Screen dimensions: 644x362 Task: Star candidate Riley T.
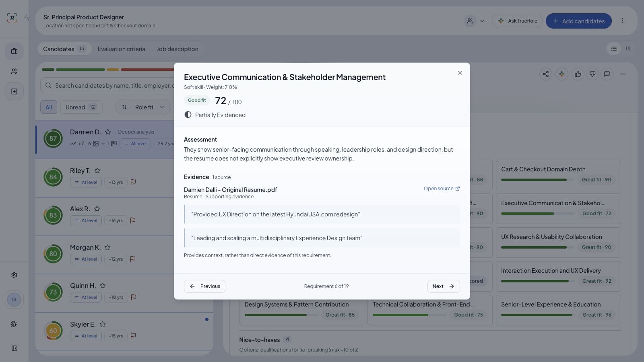point(97,171)
